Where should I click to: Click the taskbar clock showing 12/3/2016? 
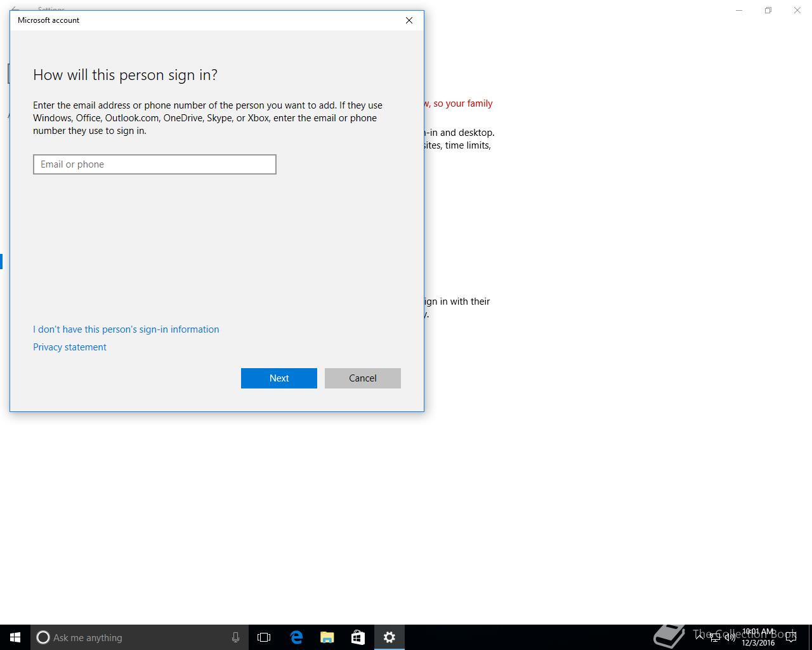(758, 637)
